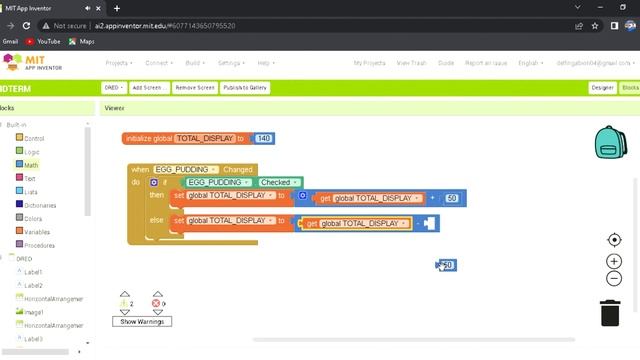Viewport: 640px width, 360px height.
Task: Collapse the Built-in blocks section
Action: (x=2, y=125)
